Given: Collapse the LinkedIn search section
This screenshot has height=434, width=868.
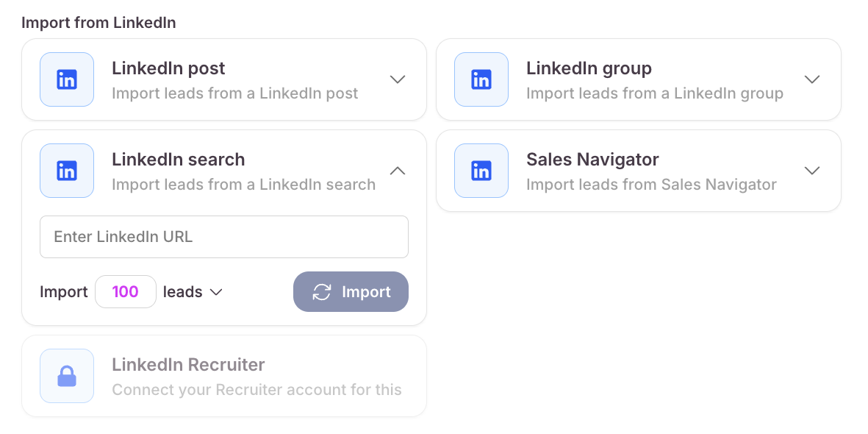Looking at the screenshot, I should (x=398, y=171).
